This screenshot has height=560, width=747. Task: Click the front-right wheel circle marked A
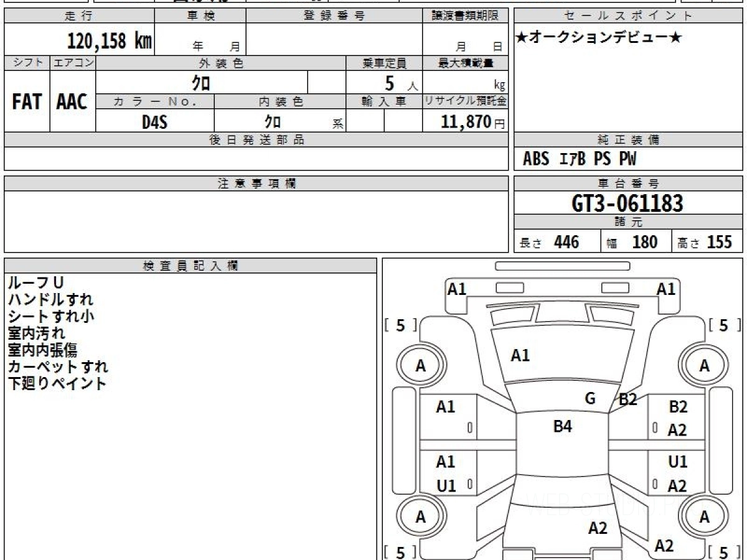[x=704, y=366]
